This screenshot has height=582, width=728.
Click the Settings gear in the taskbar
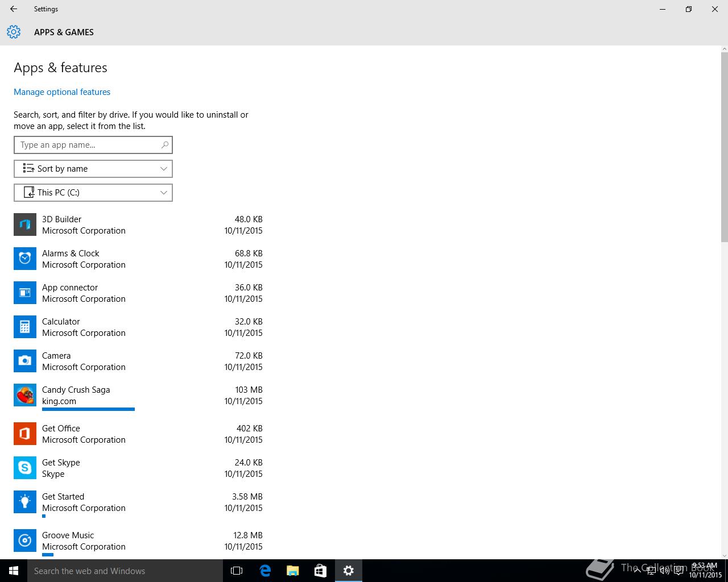click(349, 571)
